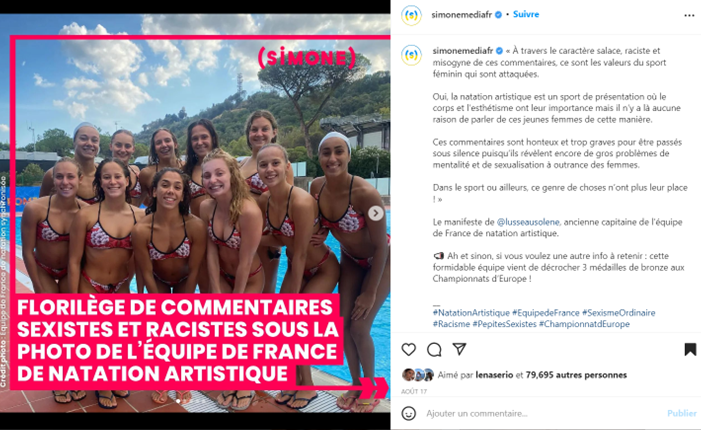Click the Ajouter un commentaire field

(543, 413)
